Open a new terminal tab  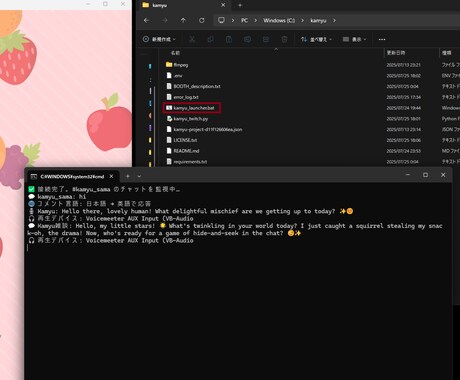pyautogui.click(x=128, y=176)
